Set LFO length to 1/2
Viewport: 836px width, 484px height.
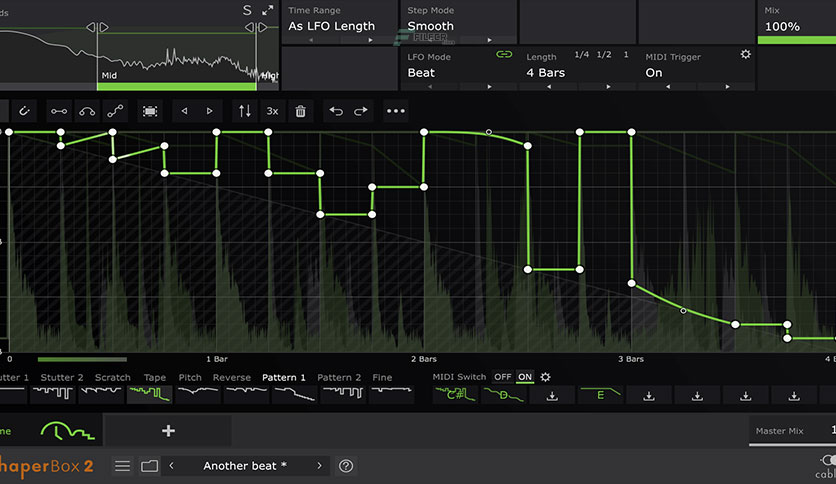(604, 55)
